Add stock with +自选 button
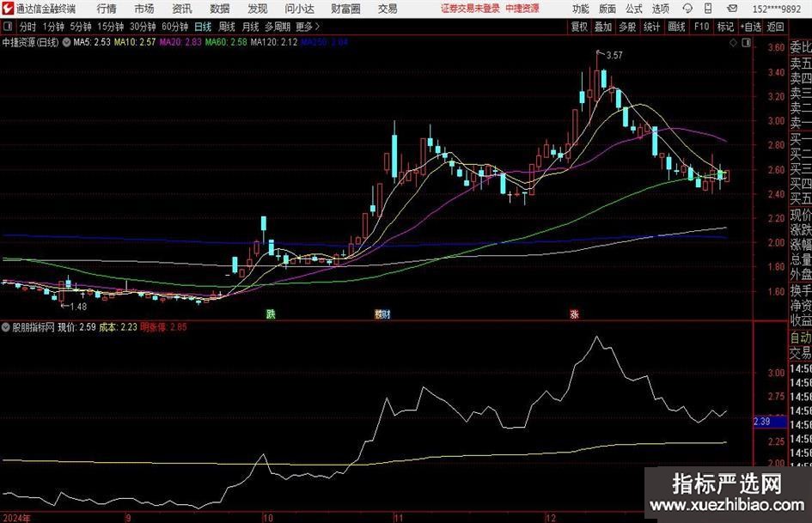 [751, 27]
